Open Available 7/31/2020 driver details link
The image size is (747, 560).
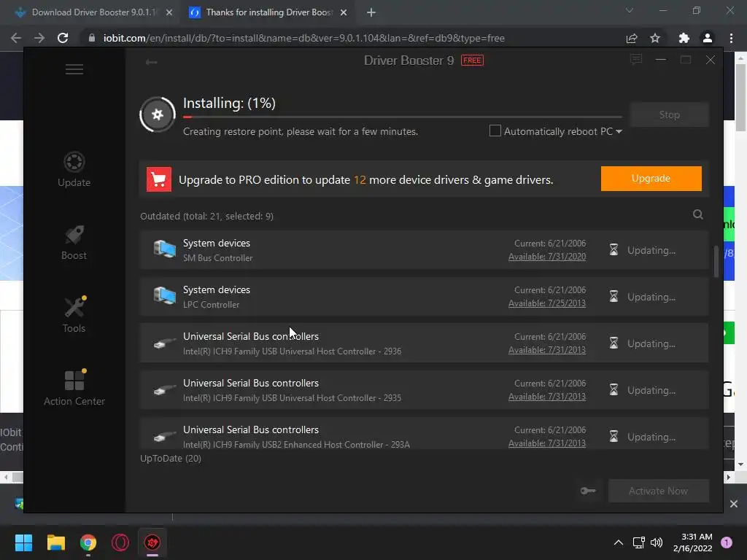pos(547,257)
